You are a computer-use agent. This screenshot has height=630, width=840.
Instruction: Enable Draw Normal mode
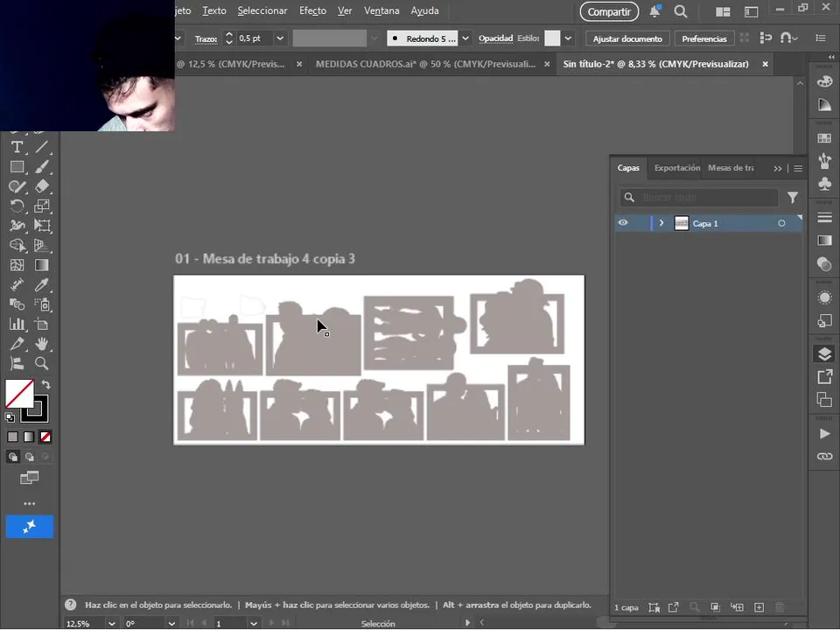click(x=13, y=457)
